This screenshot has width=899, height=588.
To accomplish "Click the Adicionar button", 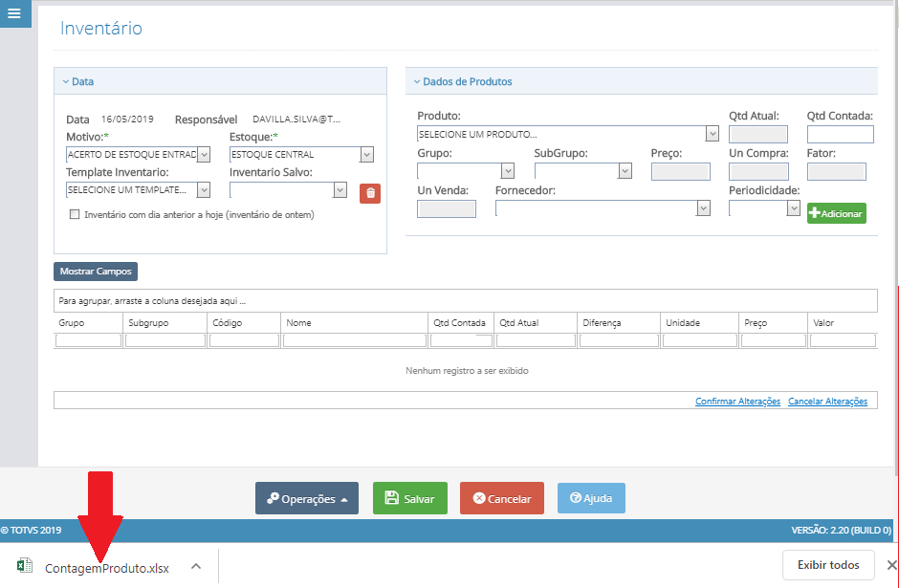I will click(837, 213).
